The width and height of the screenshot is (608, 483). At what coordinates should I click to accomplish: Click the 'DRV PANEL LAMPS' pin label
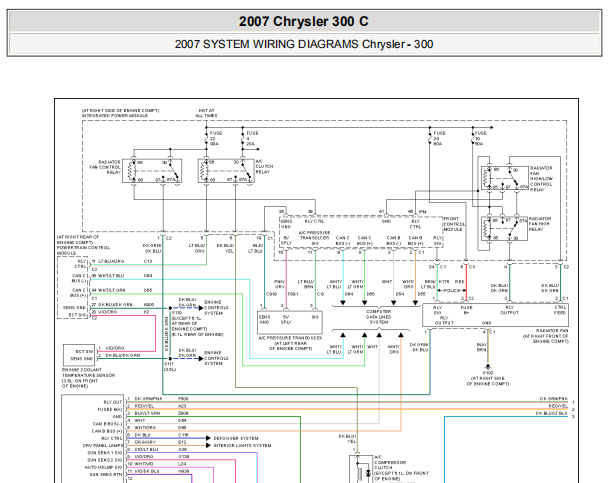pyautogui.click(x=103, y=445)
